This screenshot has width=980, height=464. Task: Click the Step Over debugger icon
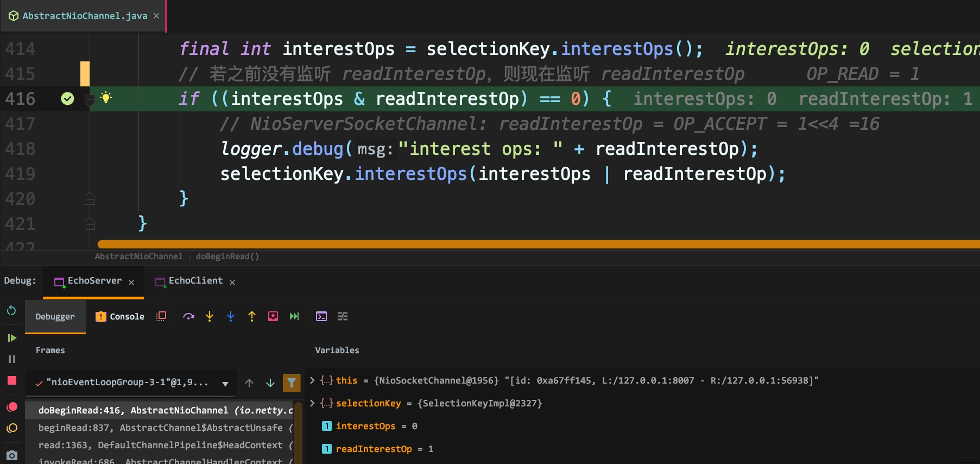coord(188,316)
